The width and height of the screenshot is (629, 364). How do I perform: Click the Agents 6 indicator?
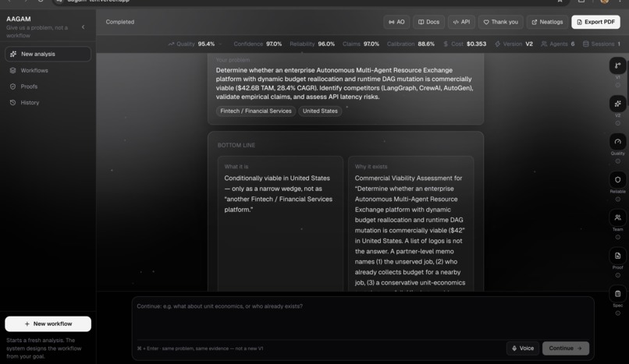point(558,44)
